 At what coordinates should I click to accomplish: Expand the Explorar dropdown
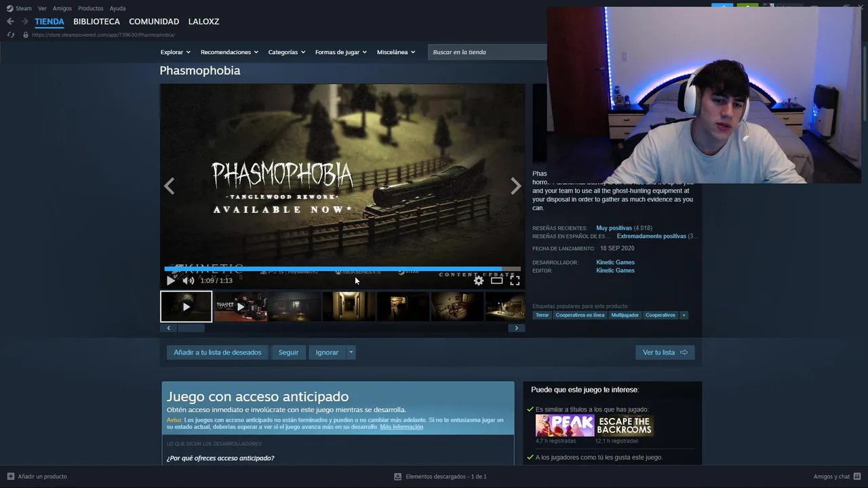(175, 52)
